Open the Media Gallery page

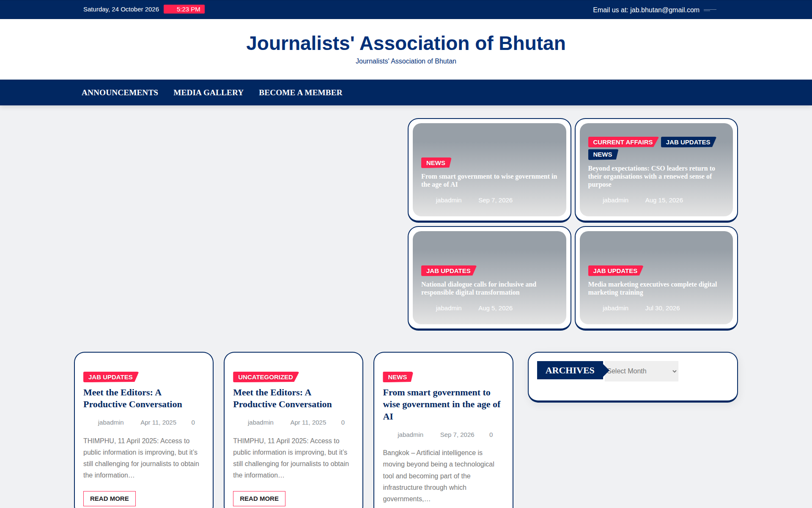[208, 92]
